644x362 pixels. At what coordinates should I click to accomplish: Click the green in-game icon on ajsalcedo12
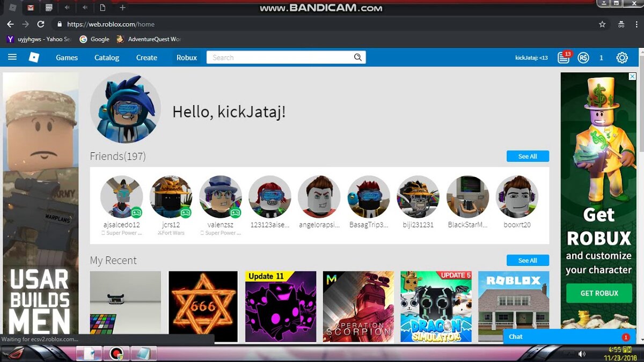136,212
